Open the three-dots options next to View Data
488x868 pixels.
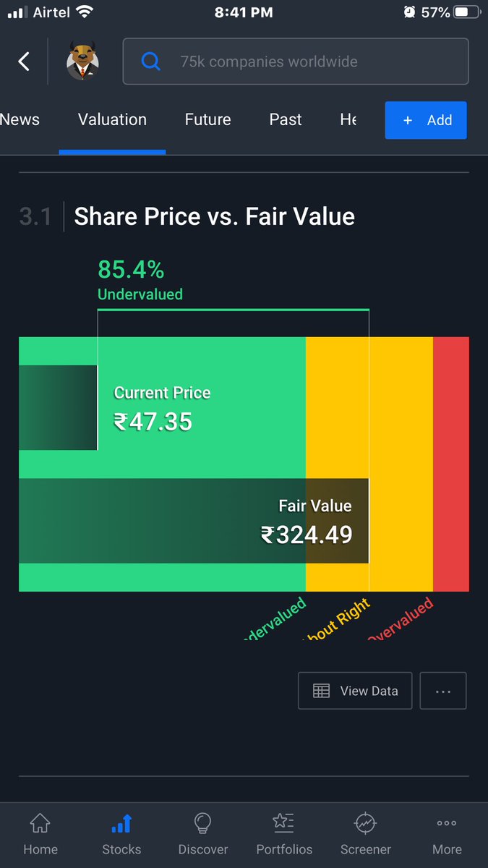coord(443,691)
